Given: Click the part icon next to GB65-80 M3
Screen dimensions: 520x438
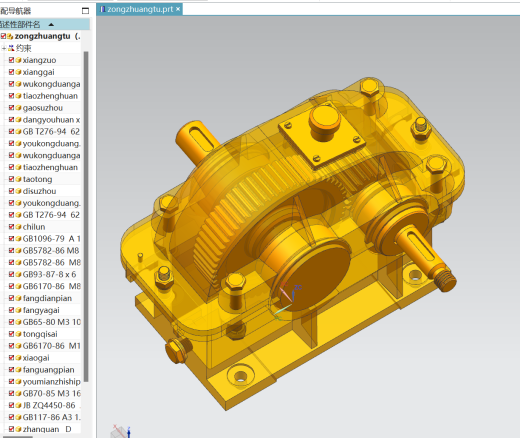Looking at the screenshot, I should (18, 322).
